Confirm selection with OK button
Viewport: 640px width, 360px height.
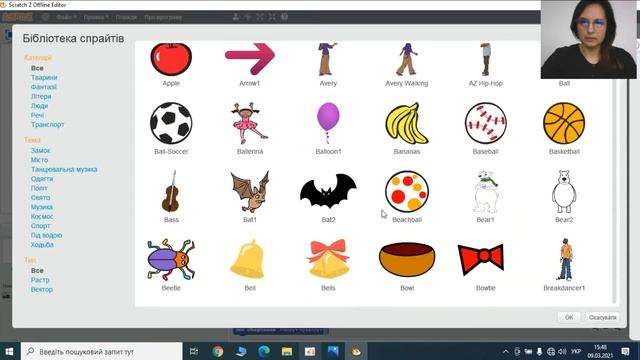[x=569, y=317]
